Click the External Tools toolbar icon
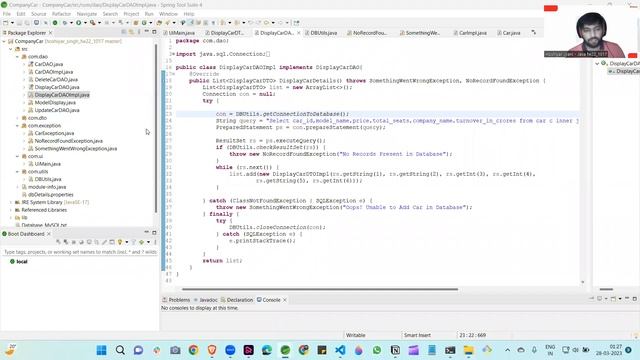 click(93, 23)
